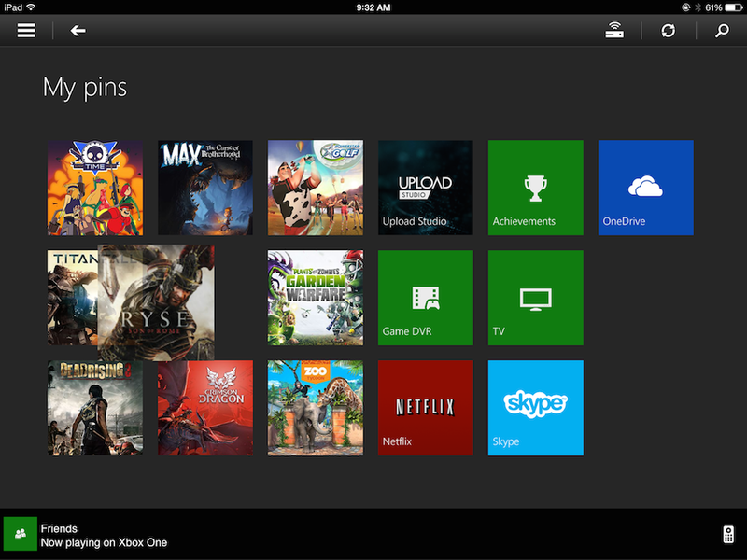Open search with the magnifier icon
747x560 pixels.
click(722, 31)
